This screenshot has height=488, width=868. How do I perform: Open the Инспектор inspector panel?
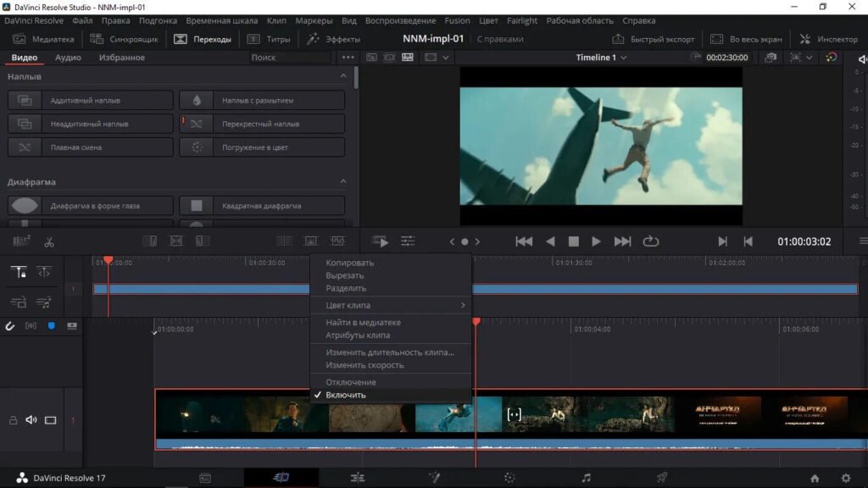pos(829,39)
